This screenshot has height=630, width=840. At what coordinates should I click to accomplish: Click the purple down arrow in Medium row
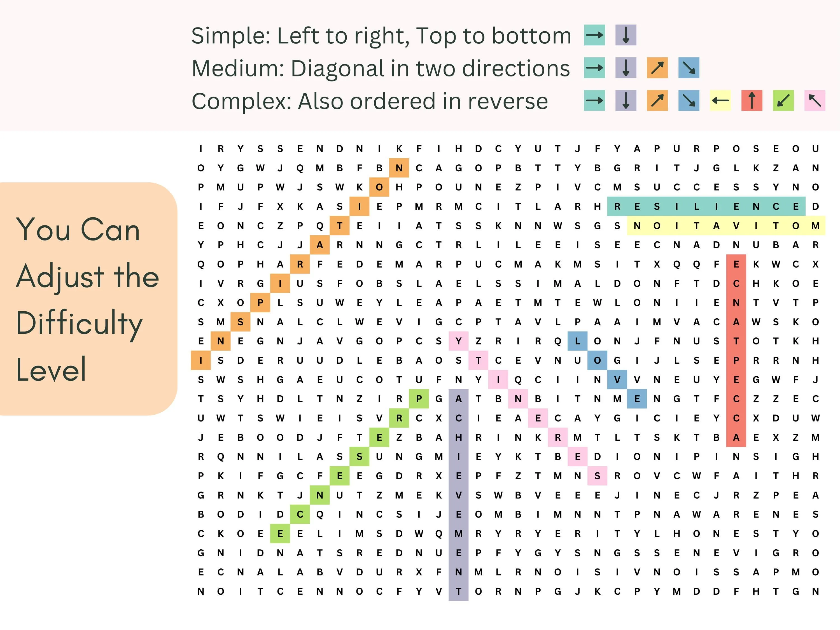pos(626,68)
